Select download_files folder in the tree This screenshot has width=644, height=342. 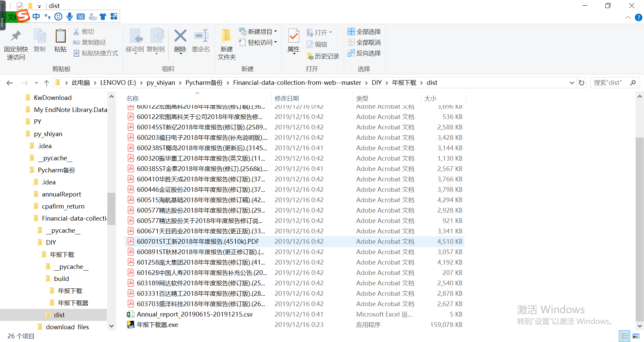pyautogui.click(x=67, y=327)
